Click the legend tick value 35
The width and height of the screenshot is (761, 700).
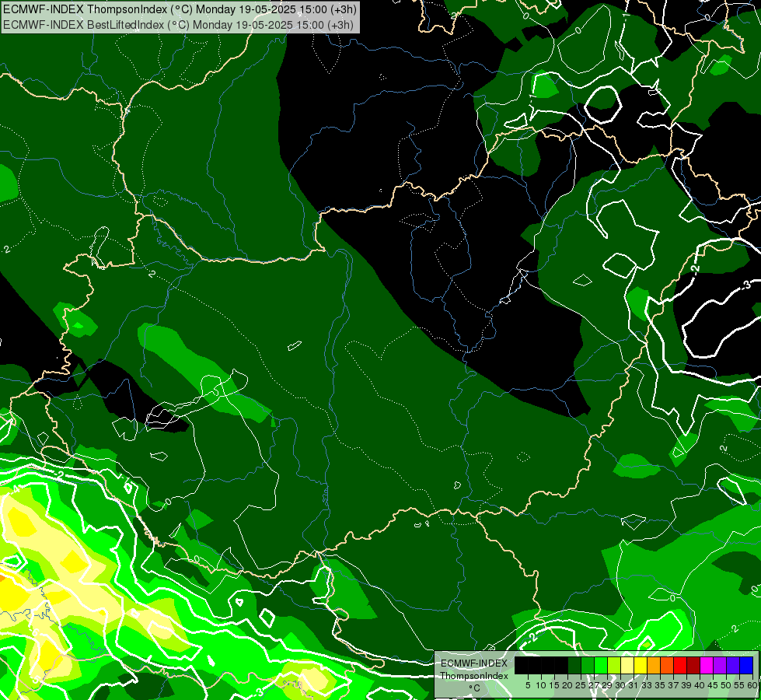coord(661,685)
